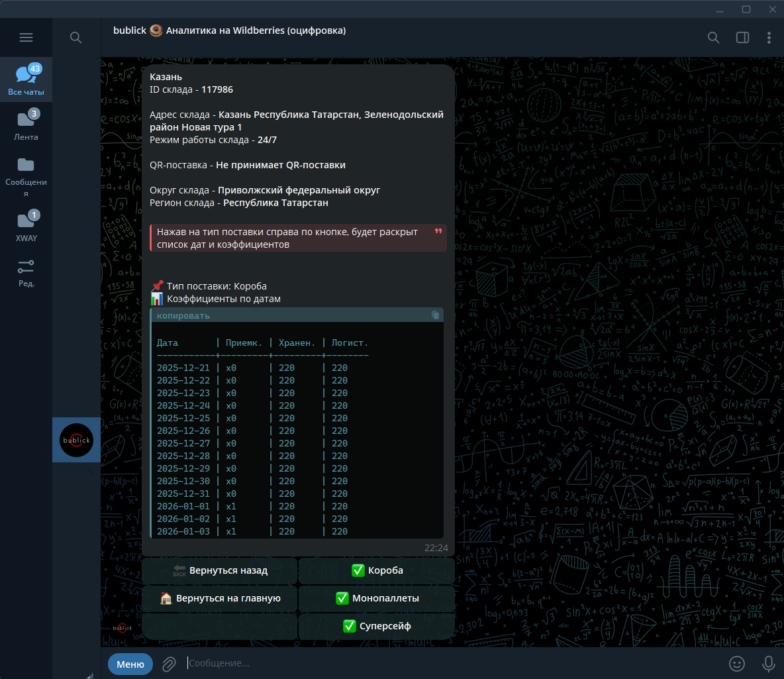This screenshot has height=679, width=784.
Task: Click working hours value "24/7"
Action: click(267, 140)
